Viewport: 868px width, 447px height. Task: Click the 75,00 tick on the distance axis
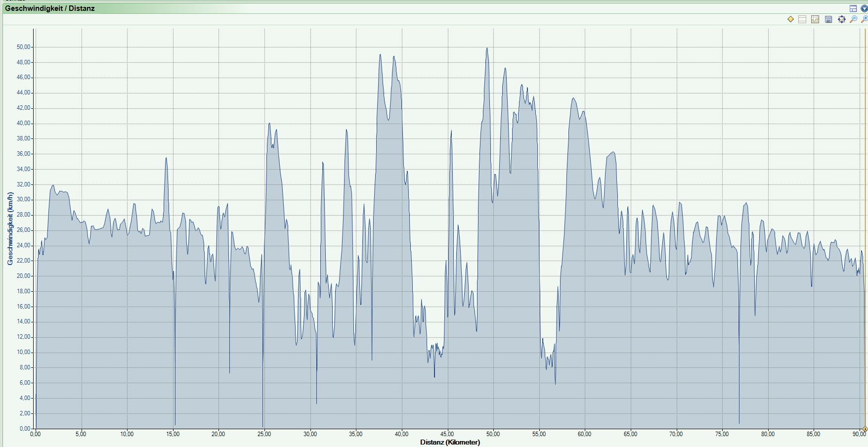(722, 434)
